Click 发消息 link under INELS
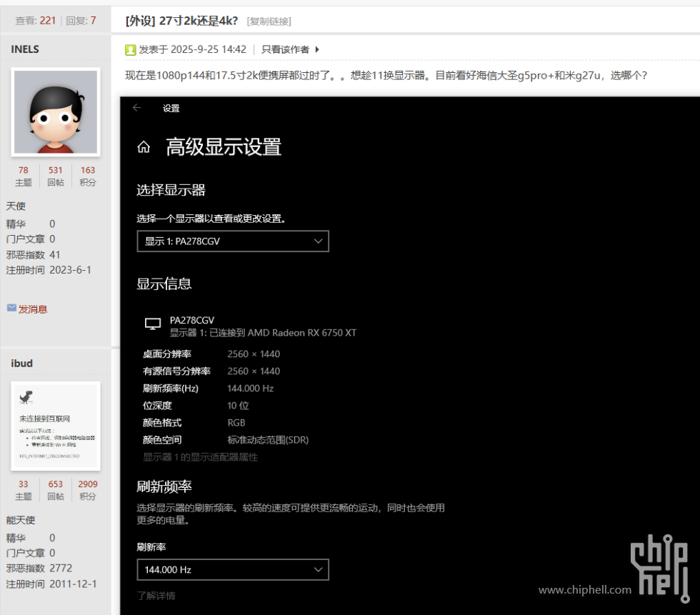The height and width of the screenshot is (615, 700). pos(33,309)
